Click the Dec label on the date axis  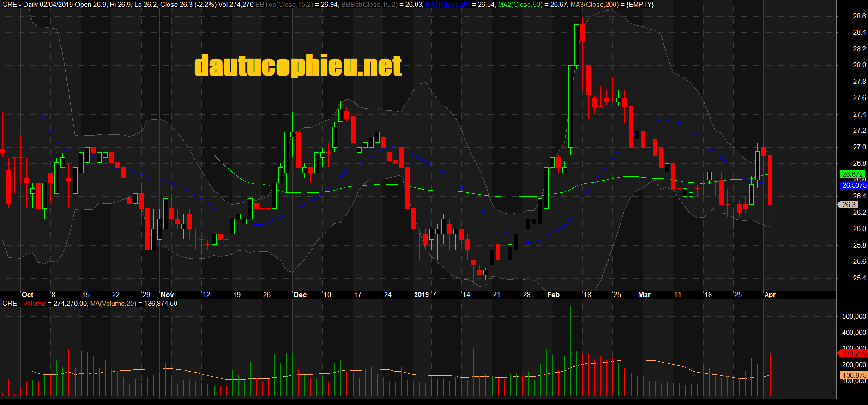tap(300, 295)
